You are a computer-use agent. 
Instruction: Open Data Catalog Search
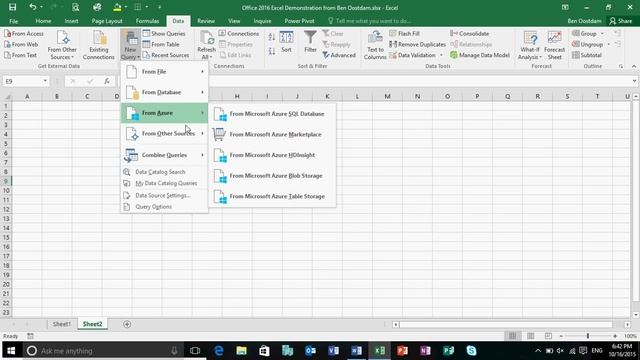[x=164, y=172]
